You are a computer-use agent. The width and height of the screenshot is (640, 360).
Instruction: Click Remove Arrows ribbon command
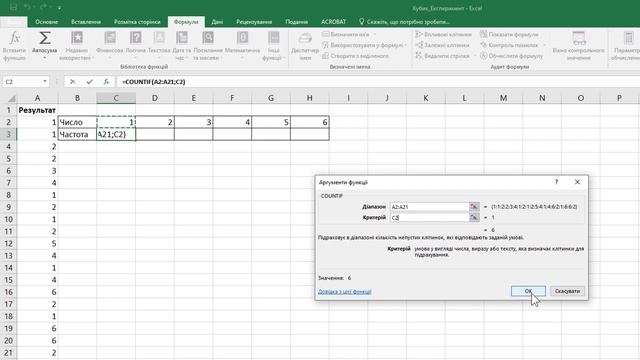point(445,56)
